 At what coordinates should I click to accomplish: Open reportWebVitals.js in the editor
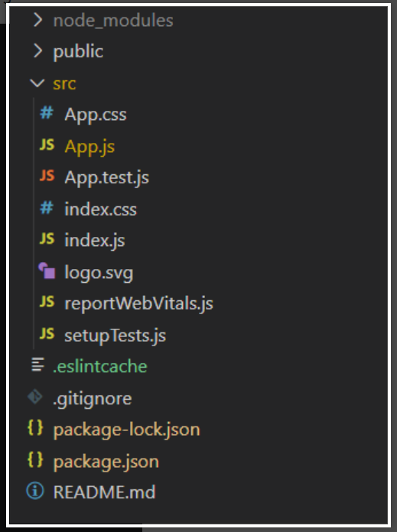point(139,303)
